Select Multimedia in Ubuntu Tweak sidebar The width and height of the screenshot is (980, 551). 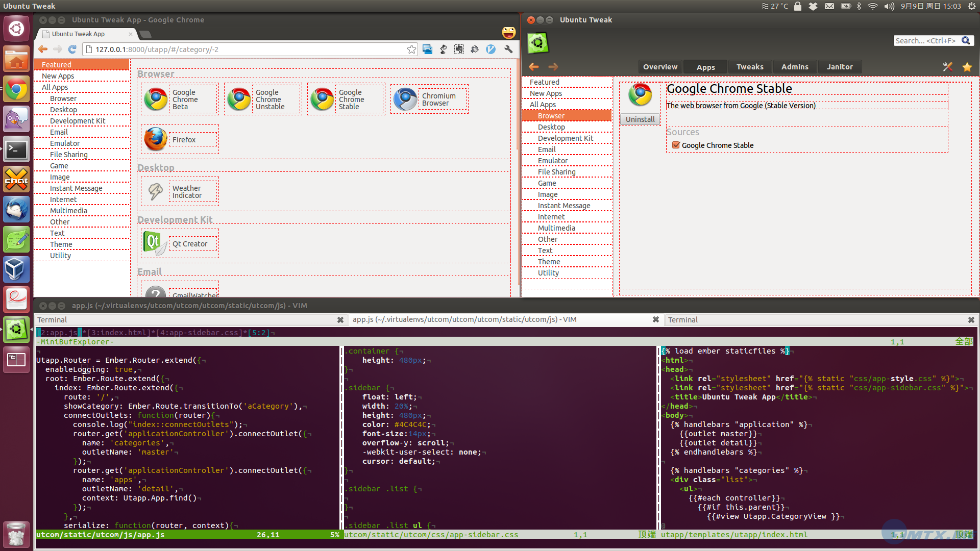click(567, 228)
